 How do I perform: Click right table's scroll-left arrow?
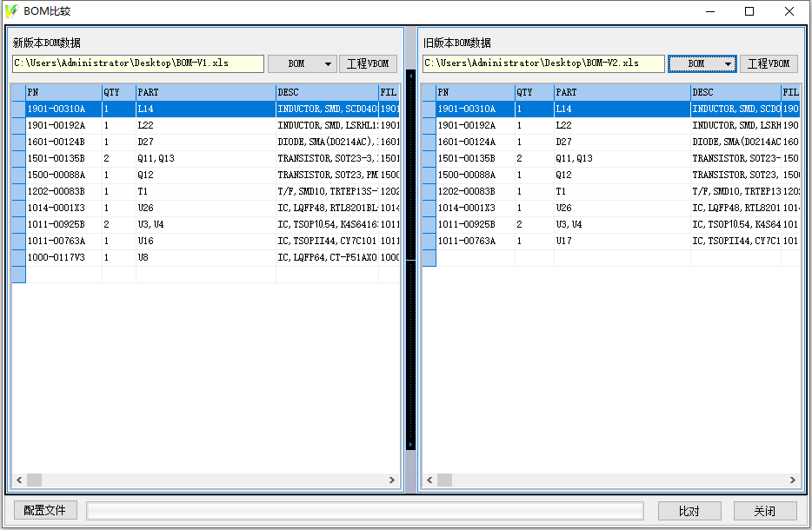[429, 480]
